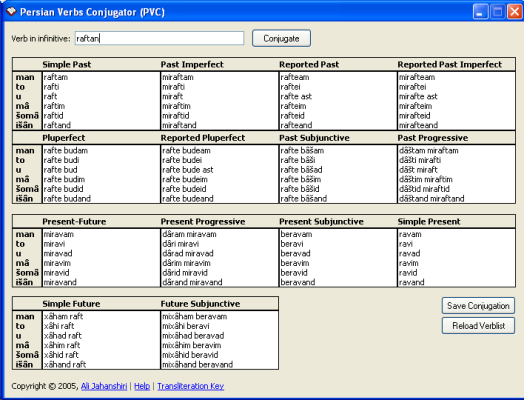Open the Transliteration Key link
The height and width of the screenshot is (400, 524).
point(190,386)
